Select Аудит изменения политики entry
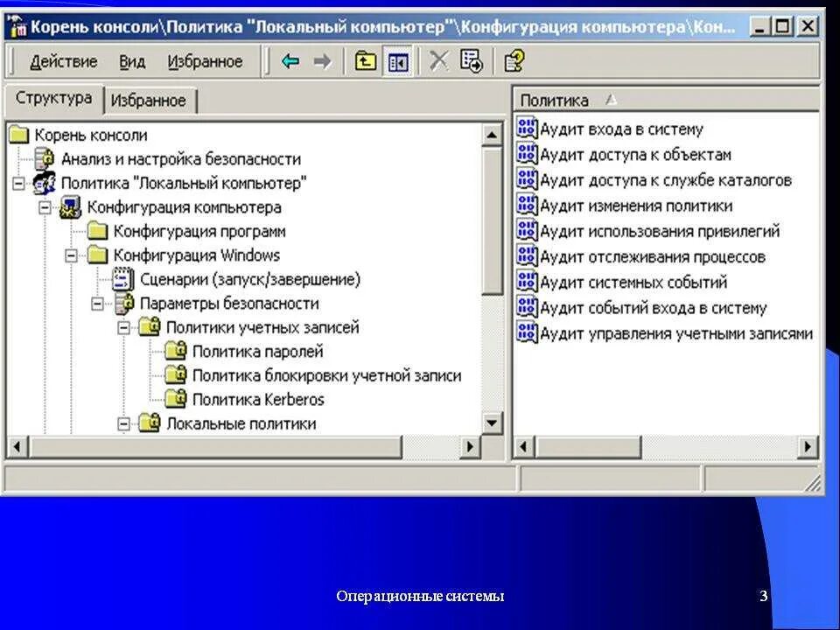 [x=636, y=206]
